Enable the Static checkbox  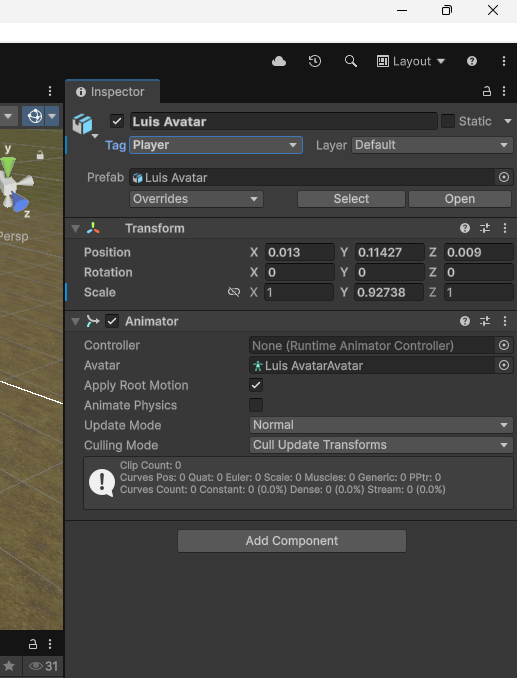(448, 121)
